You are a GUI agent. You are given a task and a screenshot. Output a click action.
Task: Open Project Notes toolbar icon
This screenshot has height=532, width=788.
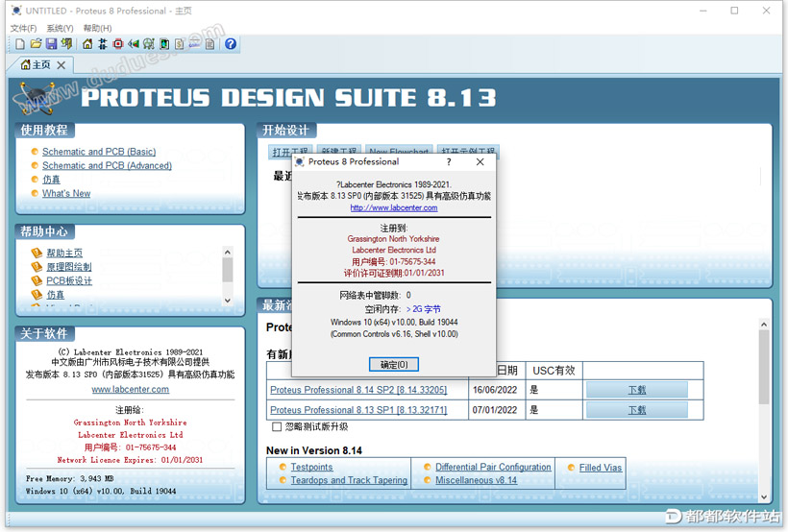pyautogui.click(x=210, y=44)
